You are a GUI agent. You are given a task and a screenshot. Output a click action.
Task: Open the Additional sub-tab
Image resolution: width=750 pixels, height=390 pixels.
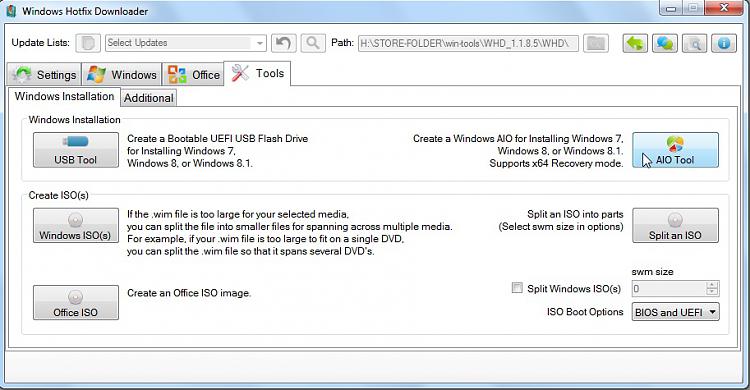coord(149,98)
